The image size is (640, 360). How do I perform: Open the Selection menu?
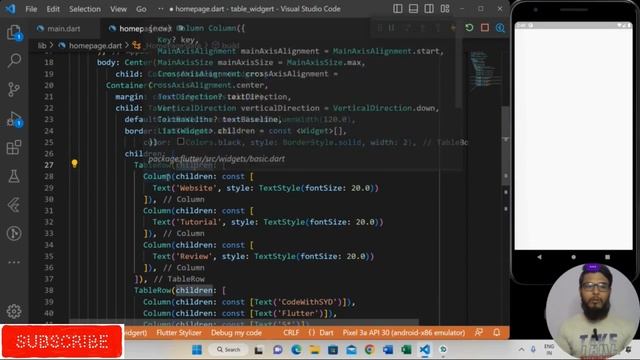(84, 9)
